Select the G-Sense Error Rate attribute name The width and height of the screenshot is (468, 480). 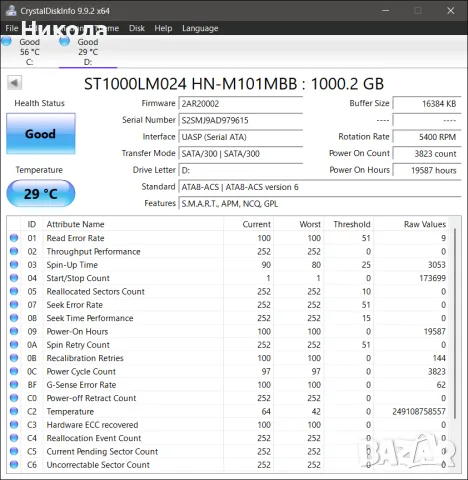pyautogui.click(x=81, y=385)
